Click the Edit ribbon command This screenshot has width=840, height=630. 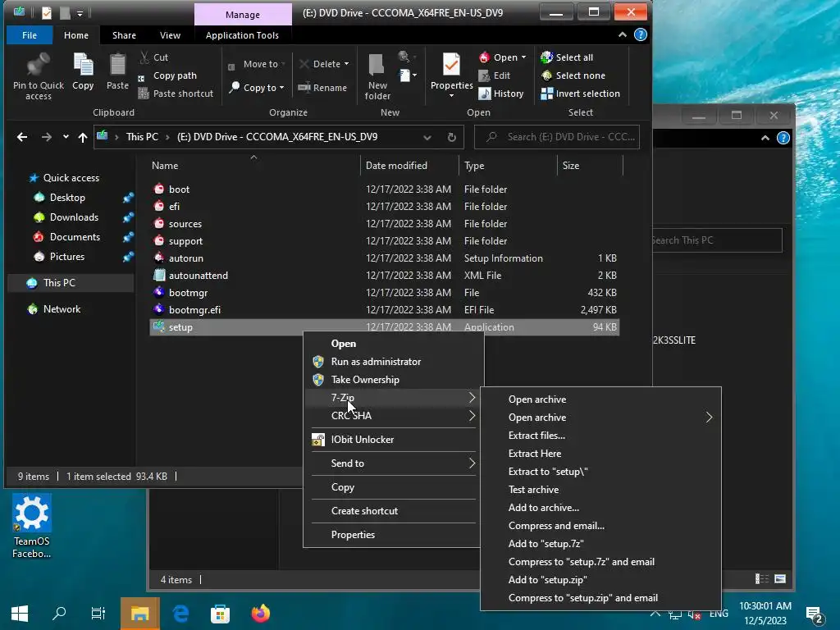(495, 75)
